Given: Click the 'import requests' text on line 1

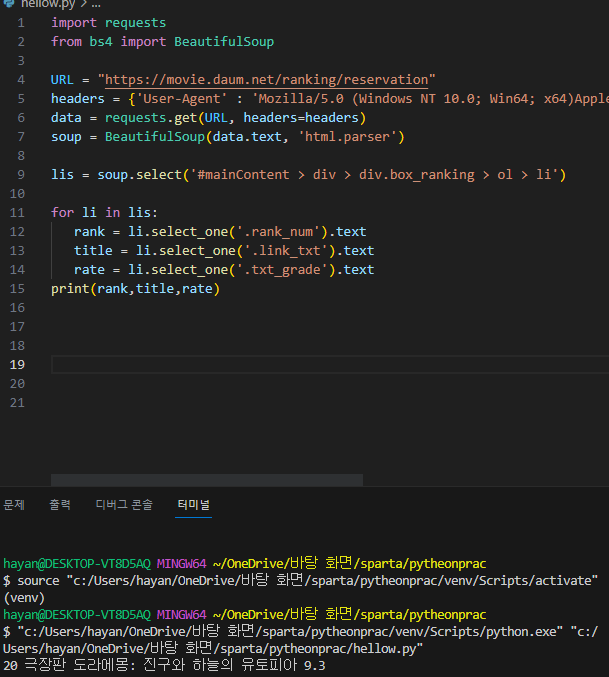Looking at the screenshot, I should [x=108, y=23].
